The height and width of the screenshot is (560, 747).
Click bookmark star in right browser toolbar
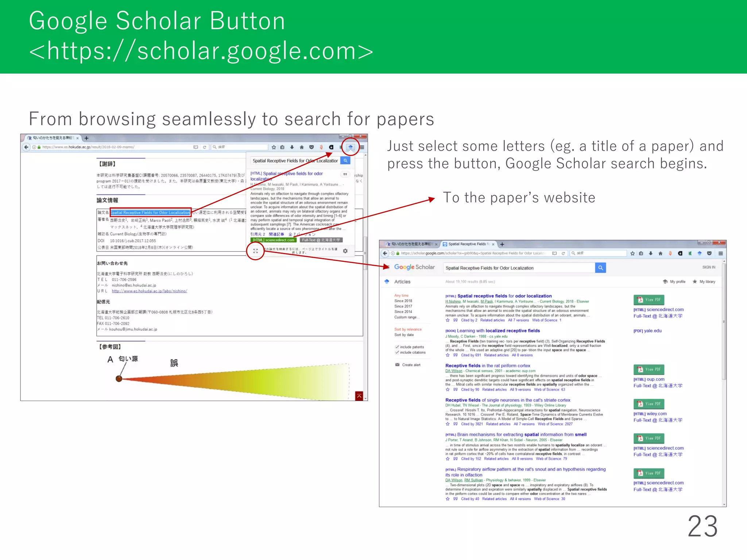pyautogui.click(x=632, y=253)
